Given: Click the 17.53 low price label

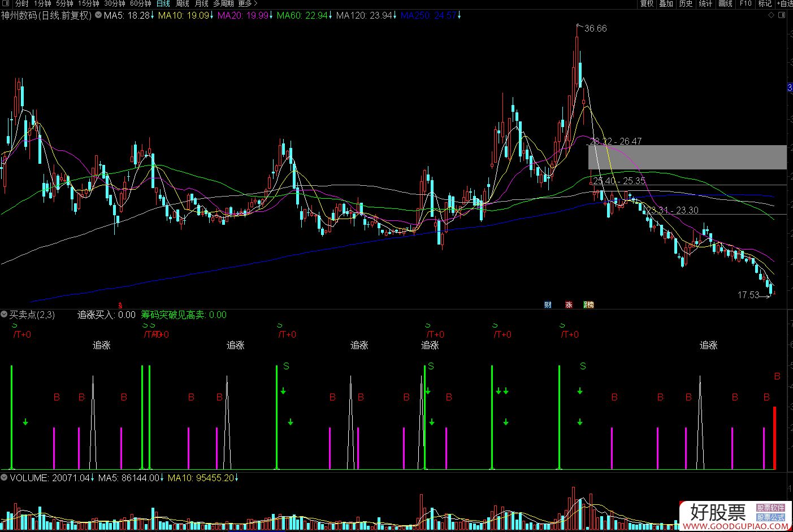Looking at the screenshot, I should [748, 295].
